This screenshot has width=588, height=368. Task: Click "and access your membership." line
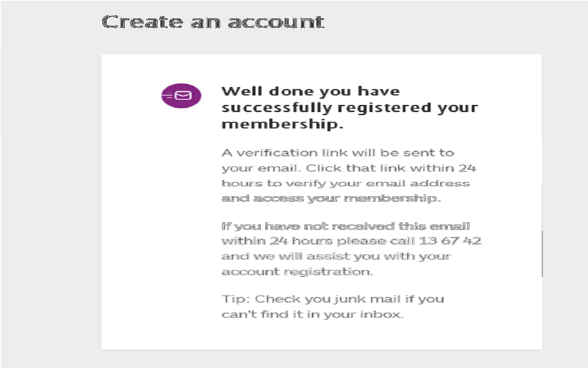pyautogui.click(x=330, y=198)
